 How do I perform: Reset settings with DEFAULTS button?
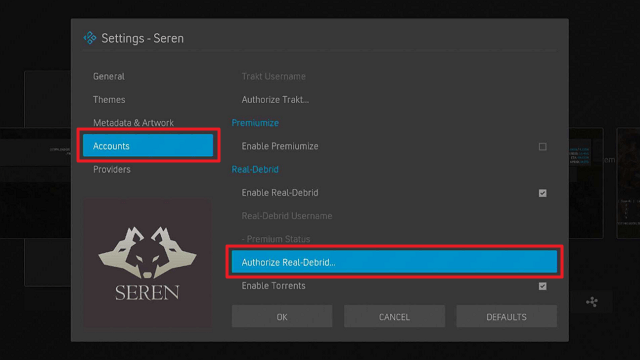[507, 316]
